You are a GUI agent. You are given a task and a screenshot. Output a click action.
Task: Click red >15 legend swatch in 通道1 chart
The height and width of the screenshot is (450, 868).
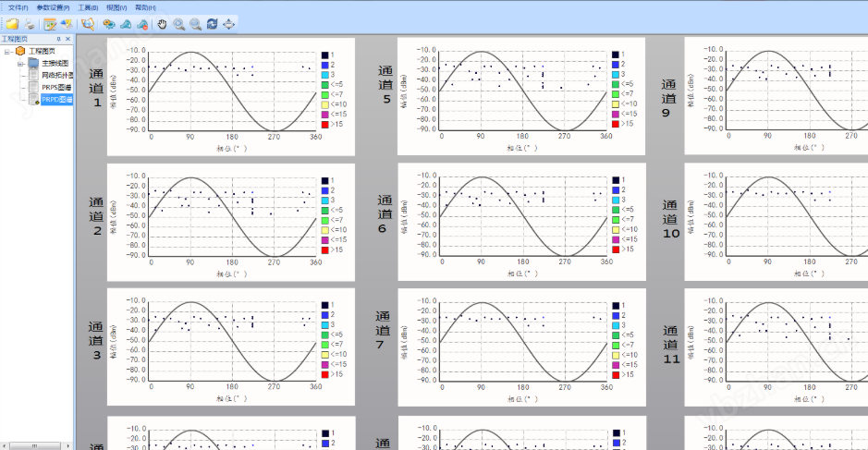[x=324, y=124]
